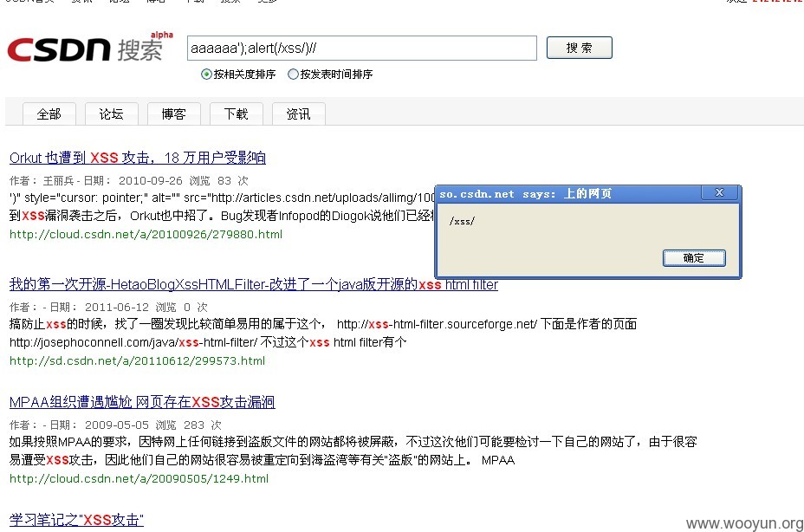Switch to the 博客 tab
The width and height of the screenshot is (804, 532).
click(174, 114)
